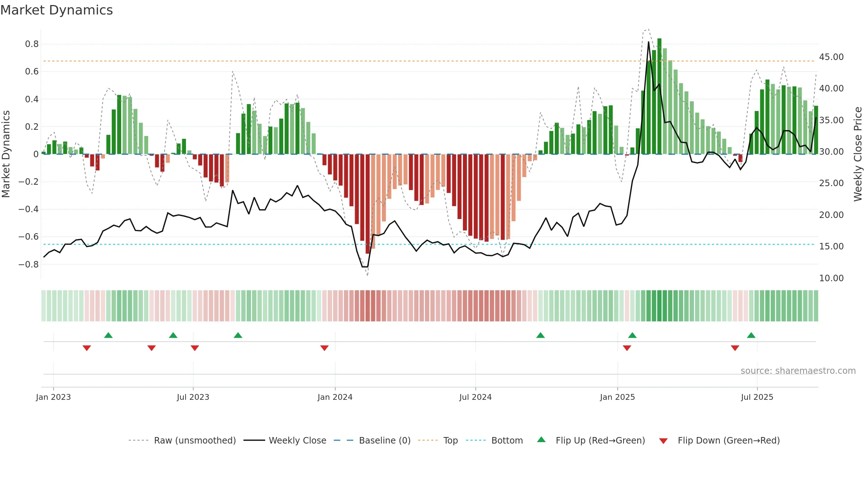The width and height of the screenshot is (868, 488).
Task: Click the flip-down marker just after Jan 2025
Action: pos(627,348)
